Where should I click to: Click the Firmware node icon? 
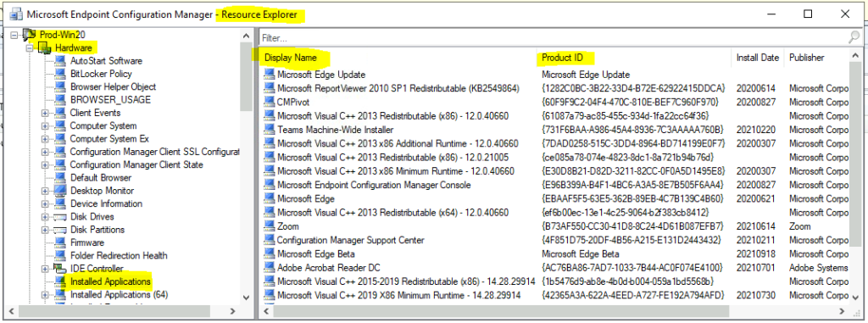(x=60, y=242)
